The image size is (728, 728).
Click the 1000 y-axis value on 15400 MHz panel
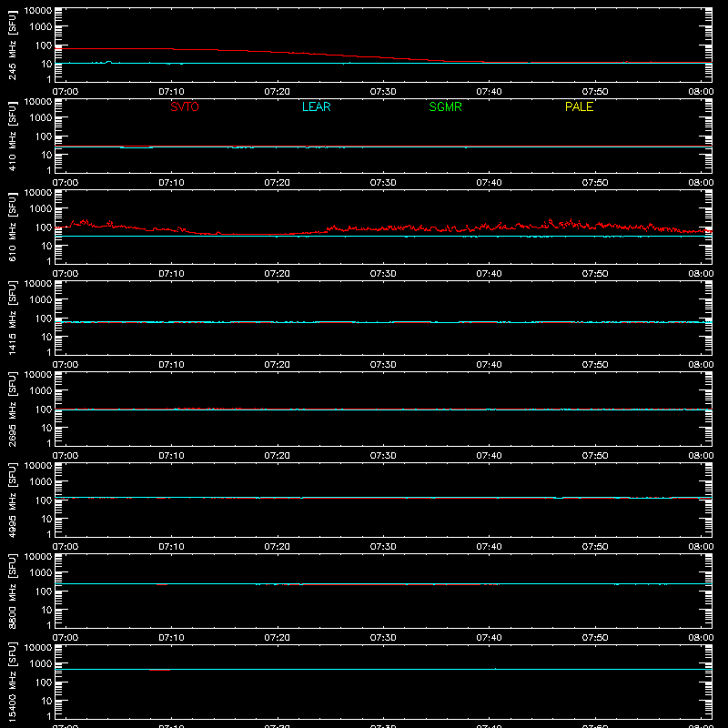(x=41, y=663)
